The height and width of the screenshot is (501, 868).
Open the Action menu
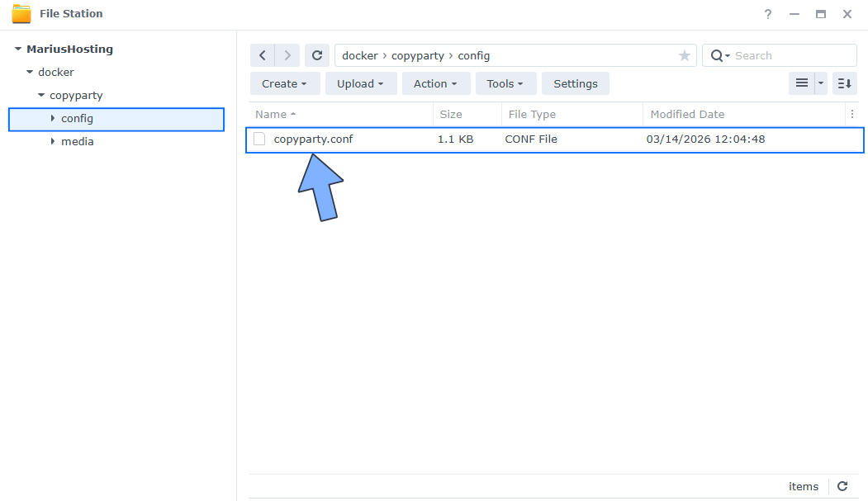coord(436,83)
